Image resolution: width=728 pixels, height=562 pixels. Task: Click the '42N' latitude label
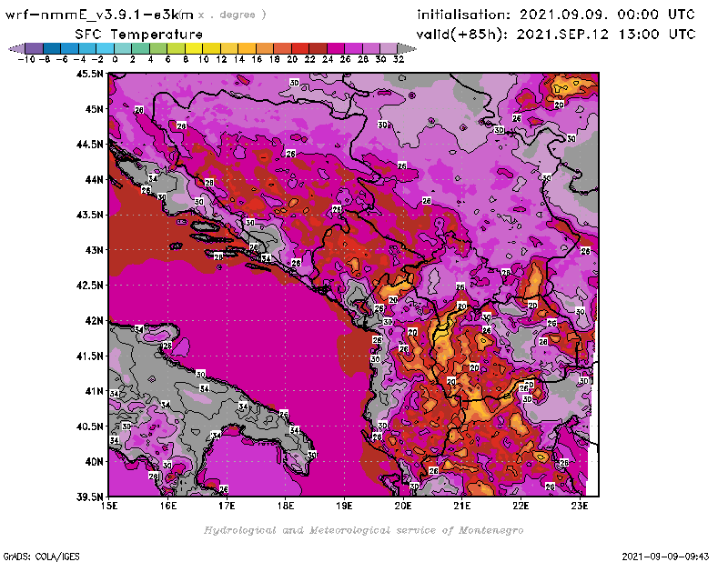[95, 321]
